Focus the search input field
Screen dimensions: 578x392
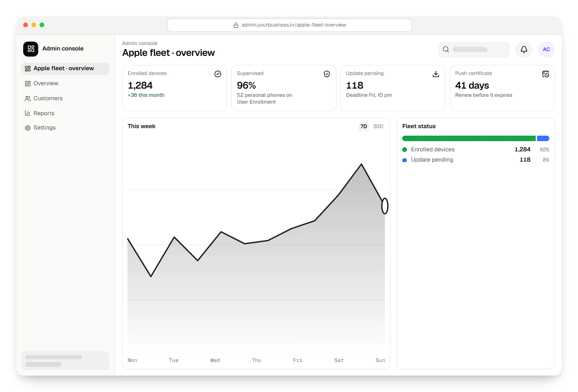(474, 49)
